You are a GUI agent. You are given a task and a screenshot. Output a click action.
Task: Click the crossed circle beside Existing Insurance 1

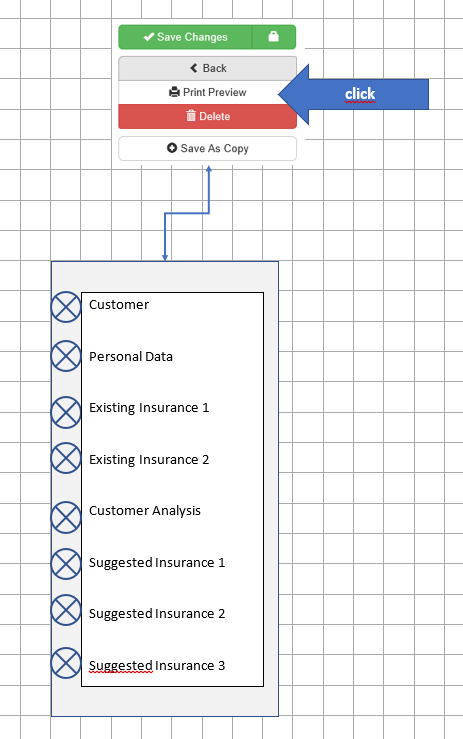point(66,412)
